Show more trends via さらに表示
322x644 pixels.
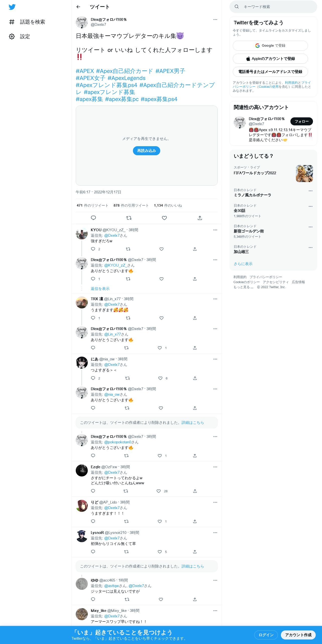(243, 264)
